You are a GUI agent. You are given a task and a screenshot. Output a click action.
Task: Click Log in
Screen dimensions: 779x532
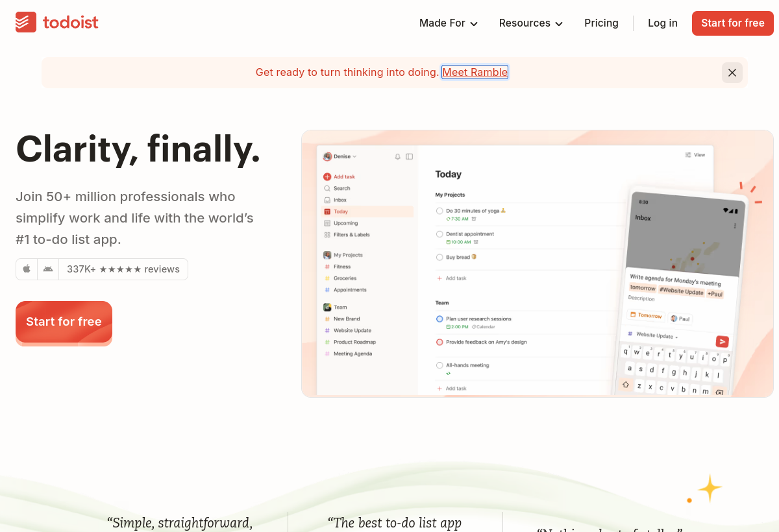(x=663, y=23)
